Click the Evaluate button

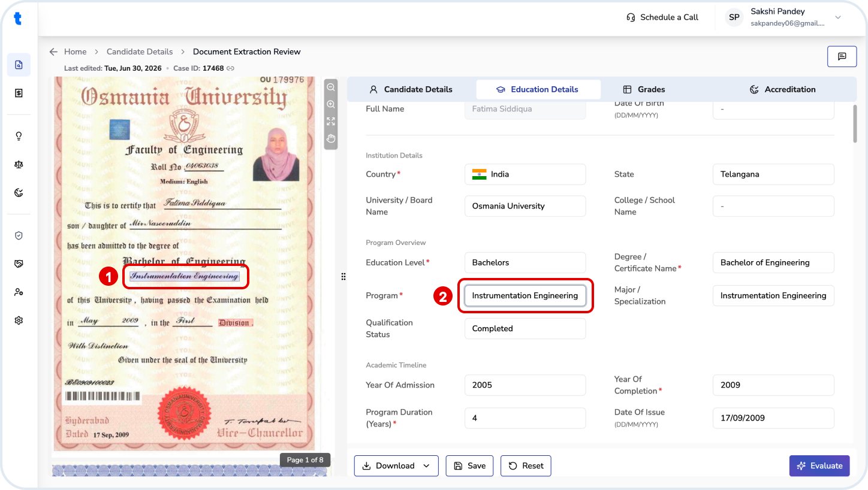[x=819, y=465]
